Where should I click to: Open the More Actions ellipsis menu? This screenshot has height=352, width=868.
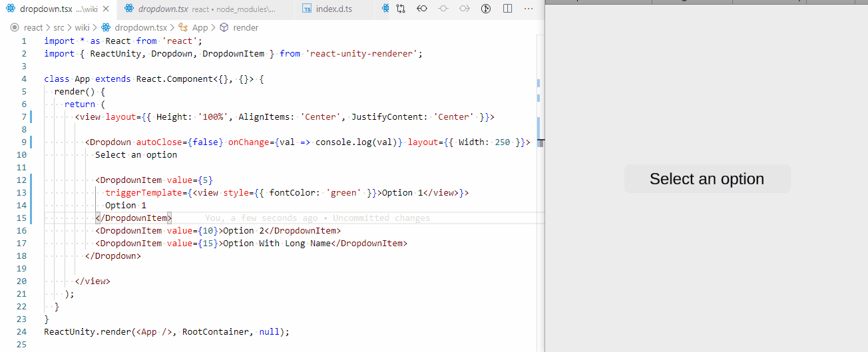(529, 9)
